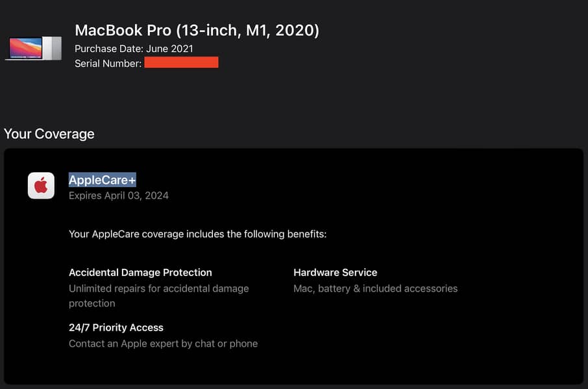The image size is (588, 389).
Task: Click the word "protection" below Unlimited repairs line
Action: (x=92, y=303)
